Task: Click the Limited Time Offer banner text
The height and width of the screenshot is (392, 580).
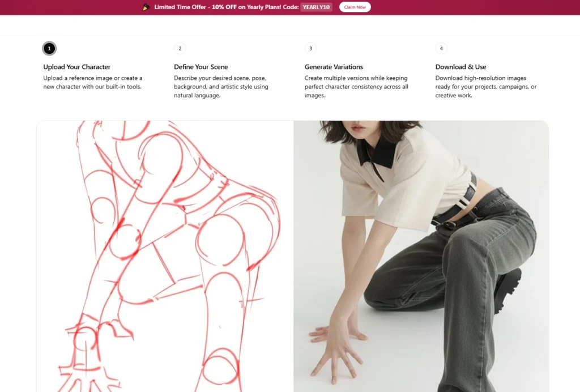Action: click(x=227, y=7)
